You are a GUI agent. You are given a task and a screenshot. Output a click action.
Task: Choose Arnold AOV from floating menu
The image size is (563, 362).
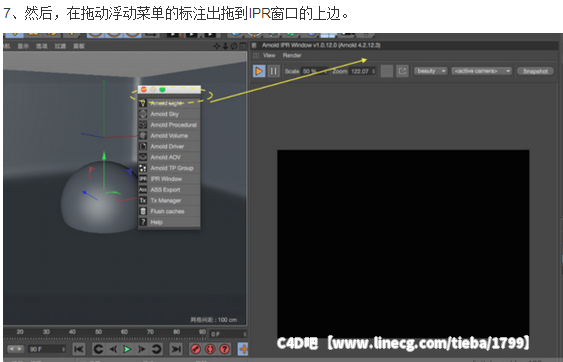pos(169,157)
